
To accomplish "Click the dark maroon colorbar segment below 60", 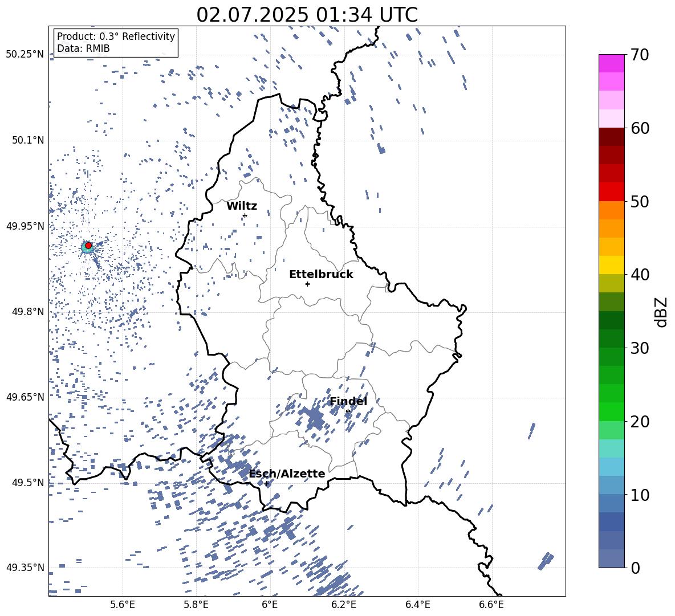I will [612, 137].
